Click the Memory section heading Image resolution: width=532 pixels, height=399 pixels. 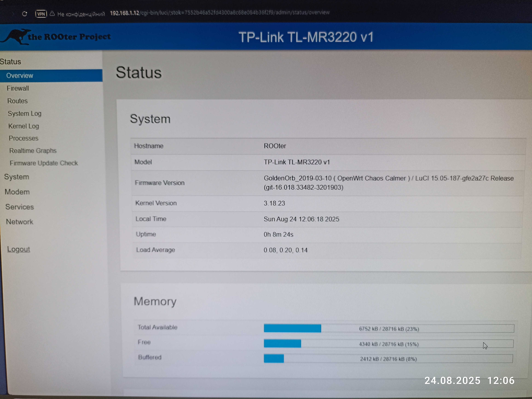[x=155, y=301]
